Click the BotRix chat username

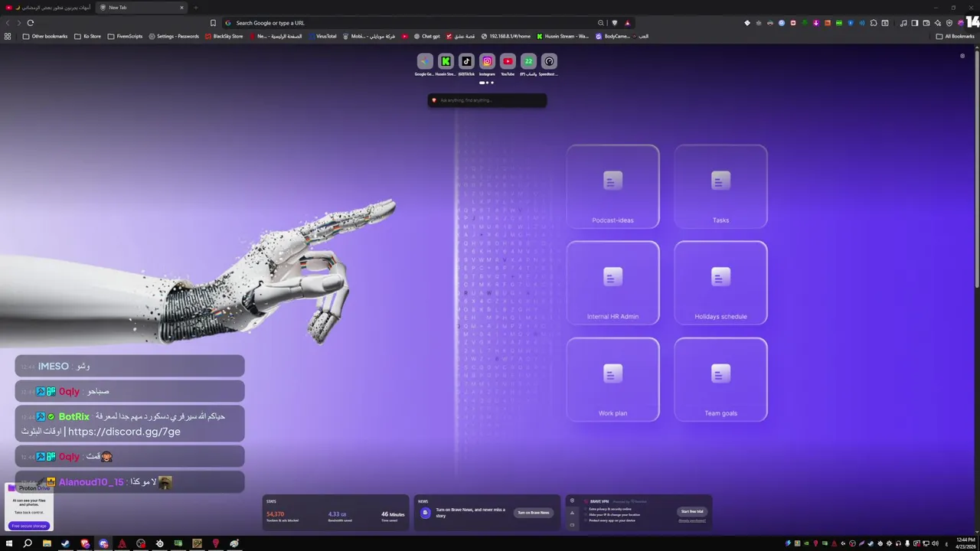pyautogui.click(x=74, y=416)
